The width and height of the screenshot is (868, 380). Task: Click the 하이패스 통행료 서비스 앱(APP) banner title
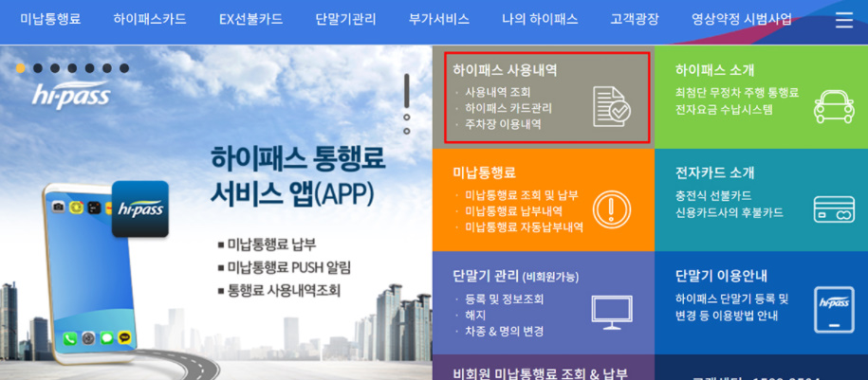(x=297, y=177)
